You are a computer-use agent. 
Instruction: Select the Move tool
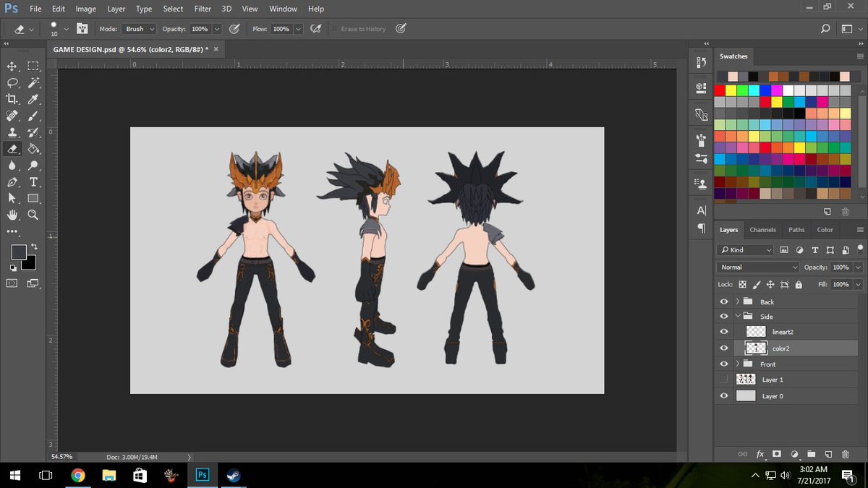coord(12,66)
